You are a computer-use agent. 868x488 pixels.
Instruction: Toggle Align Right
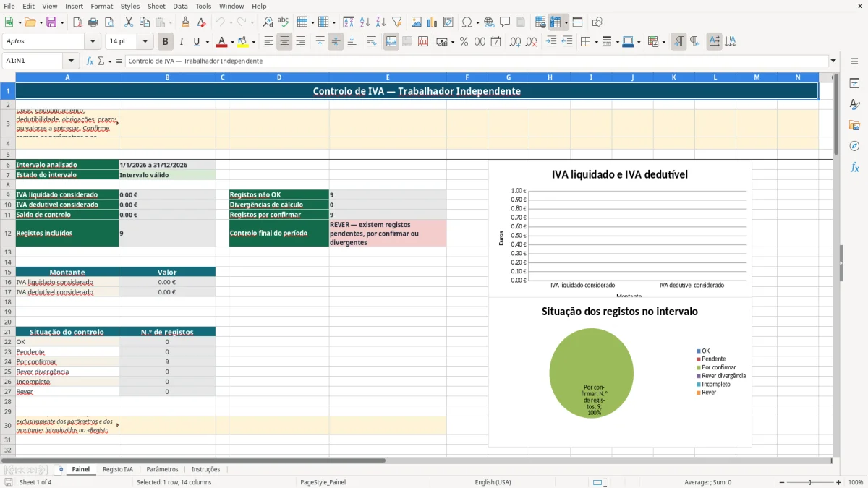[301, 42]
